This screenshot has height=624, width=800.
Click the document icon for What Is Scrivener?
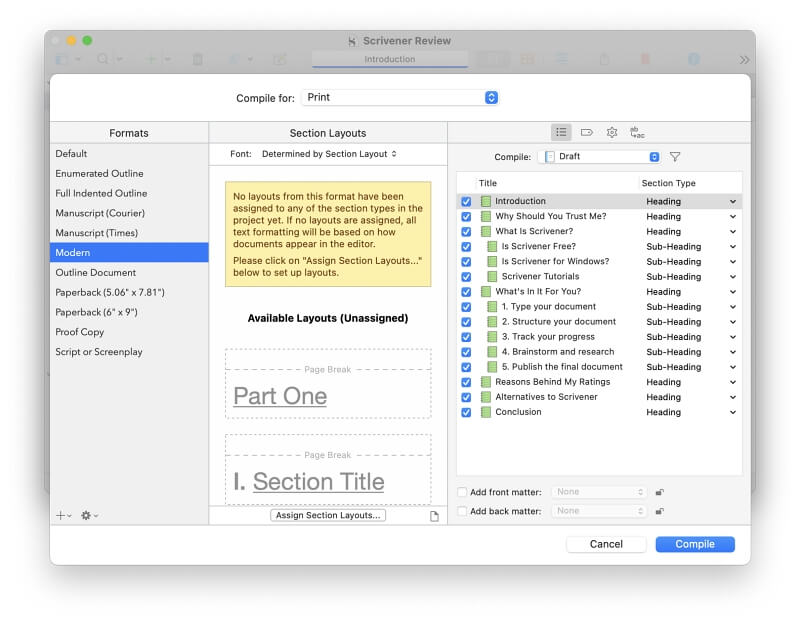[486, 232]
